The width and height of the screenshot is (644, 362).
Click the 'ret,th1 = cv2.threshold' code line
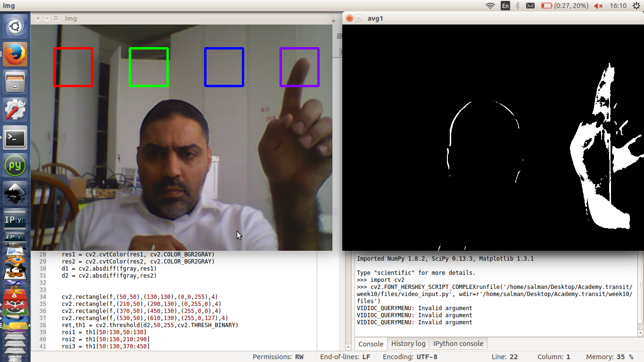tap(150, 325)
